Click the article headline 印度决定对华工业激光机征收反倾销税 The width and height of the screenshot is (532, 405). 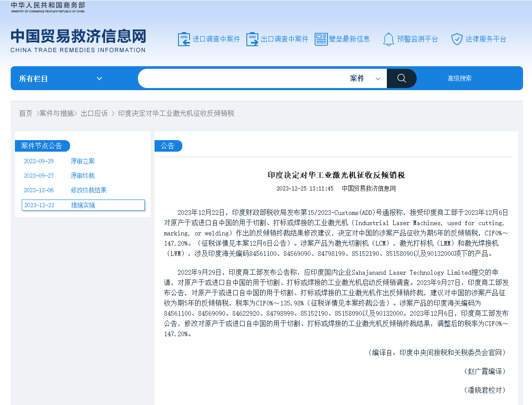pyautogui.click(x=336, y=175)
